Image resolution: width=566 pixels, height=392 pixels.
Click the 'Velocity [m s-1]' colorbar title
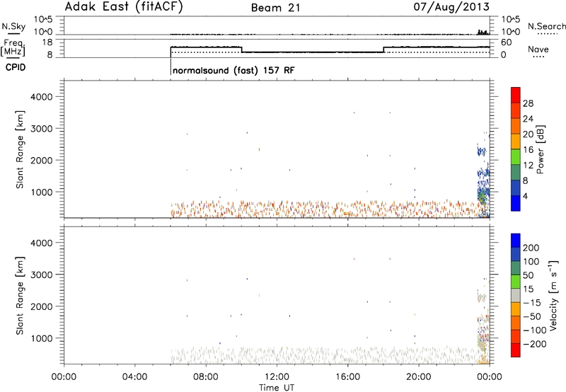[x=553, y=296]
